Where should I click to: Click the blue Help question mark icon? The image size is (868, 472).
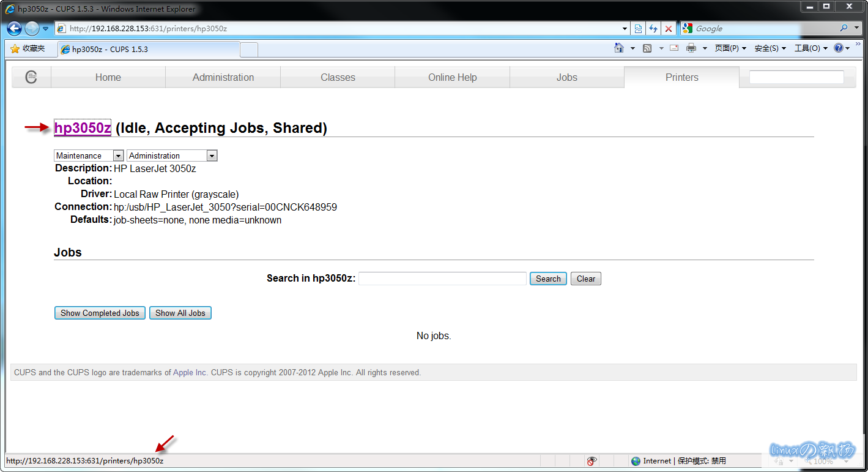pyautogui.click(x=838, y=48)
